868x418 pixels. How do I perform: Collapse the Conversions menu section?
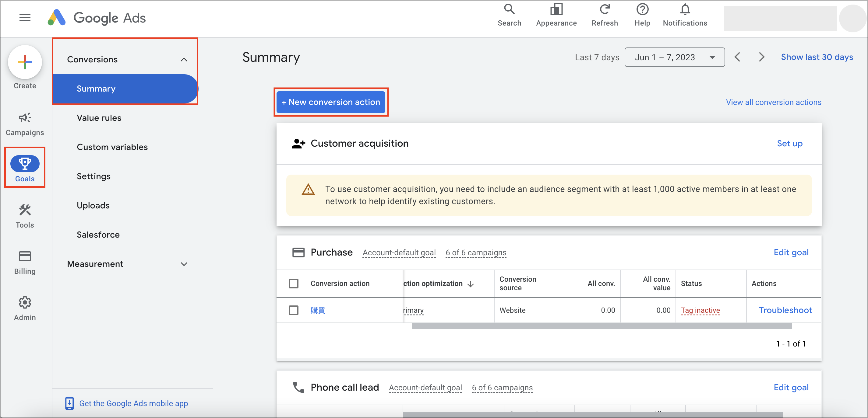184,60
